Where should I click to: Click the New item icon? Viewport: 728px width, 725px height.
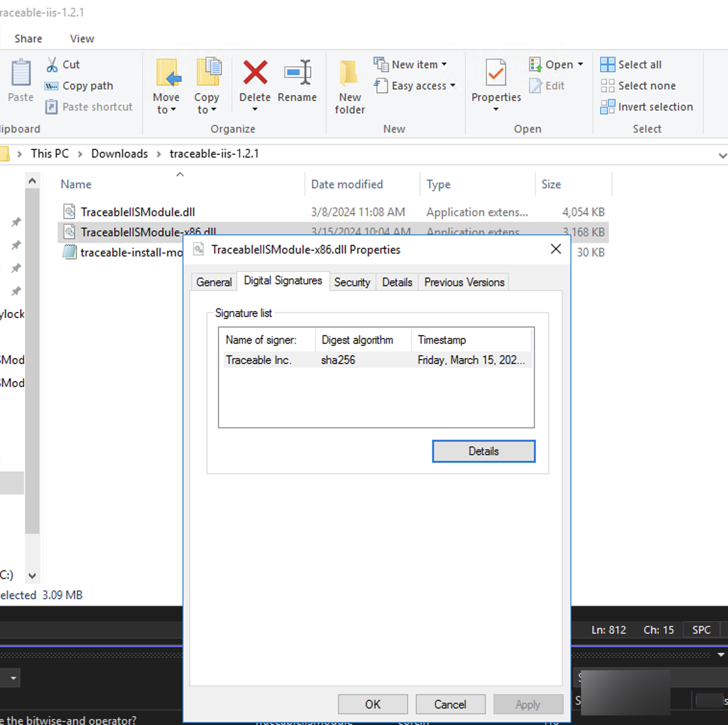pyautogui.click(x=381, y=64)
